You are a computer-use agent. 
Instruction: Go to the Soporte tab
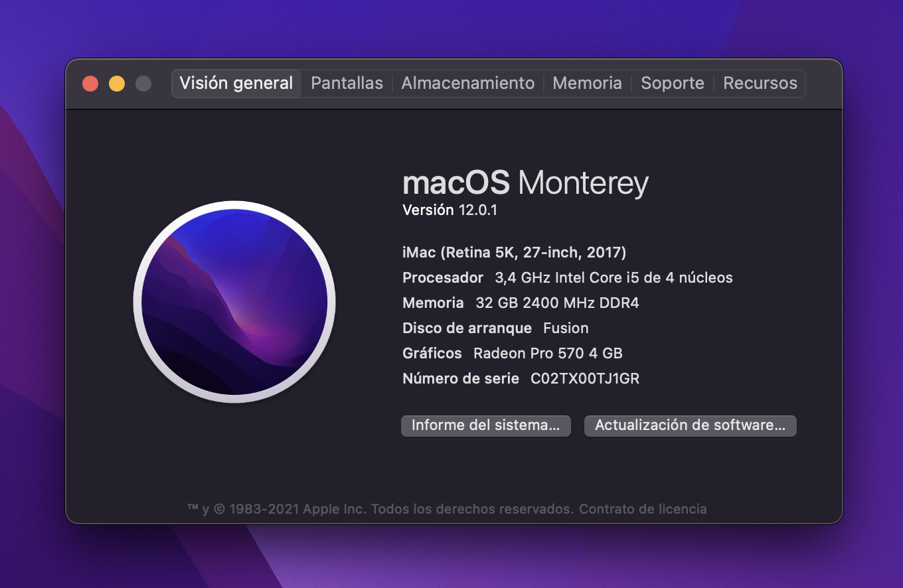672,84
